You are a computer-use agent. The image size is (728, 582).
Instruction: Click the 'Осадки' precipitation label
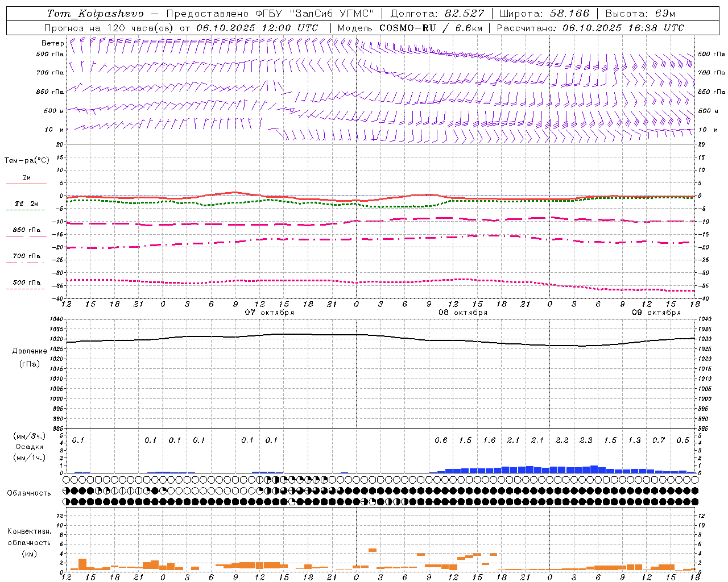[30, 447]
